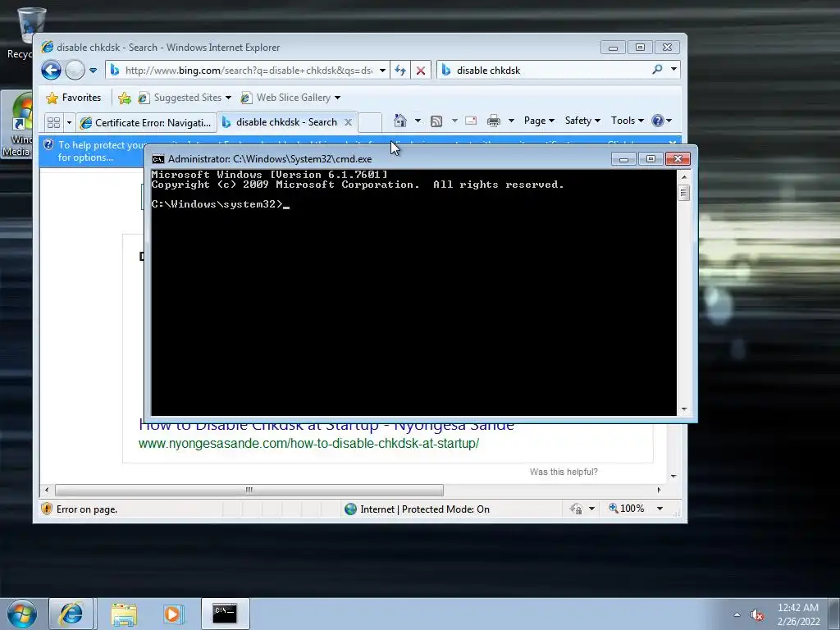Click the Refresh page icon

click(x=400, y=71)
